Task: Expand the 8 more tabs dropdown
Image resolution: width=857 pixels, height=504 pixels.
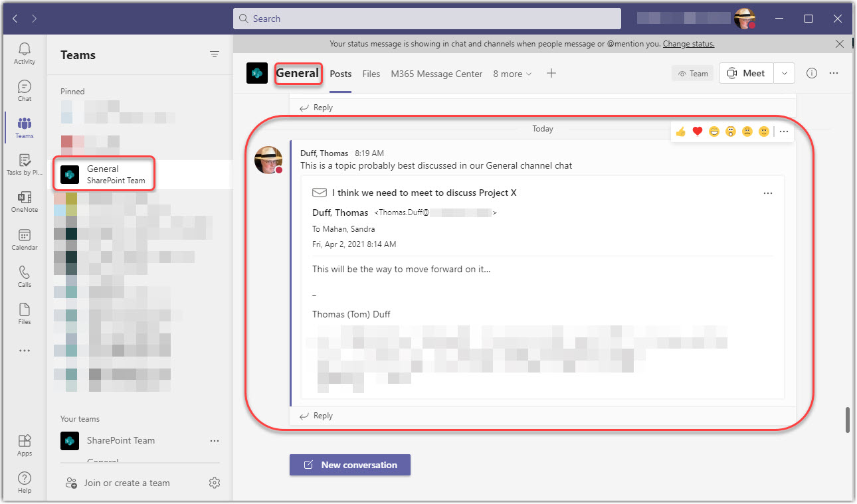Action: [512, 74]
